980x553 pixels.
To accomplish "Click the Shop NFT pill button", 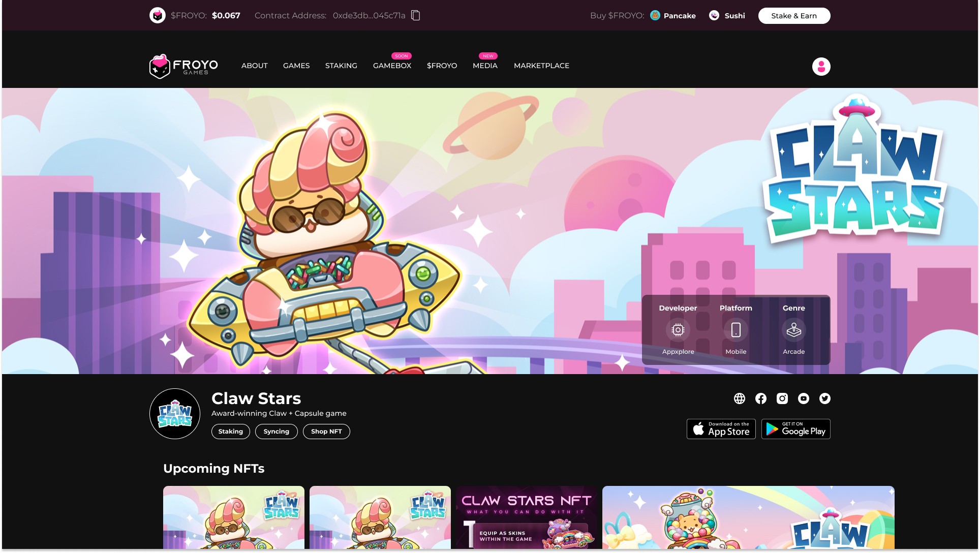I will click(326, 432).
